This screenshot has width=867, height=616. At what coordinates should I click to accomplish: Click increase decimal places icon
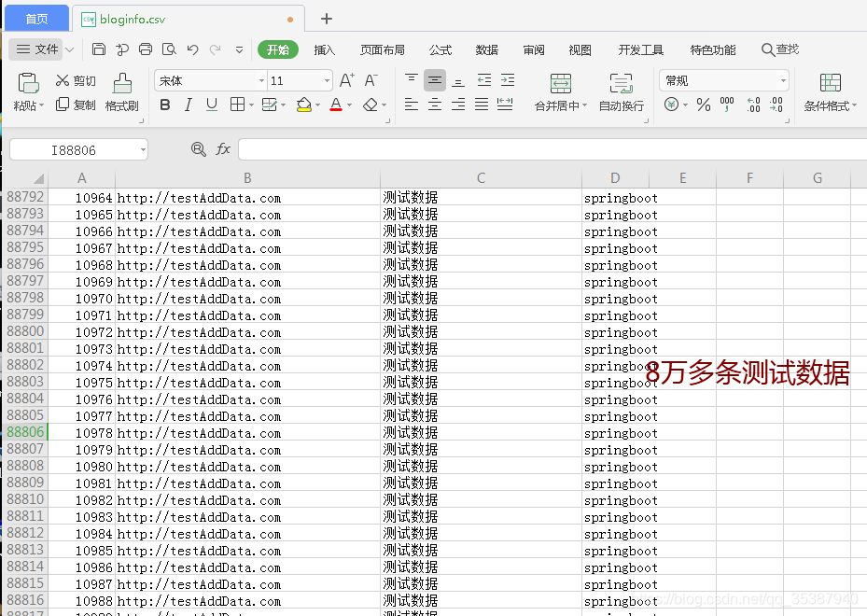[x=753, y=105]
